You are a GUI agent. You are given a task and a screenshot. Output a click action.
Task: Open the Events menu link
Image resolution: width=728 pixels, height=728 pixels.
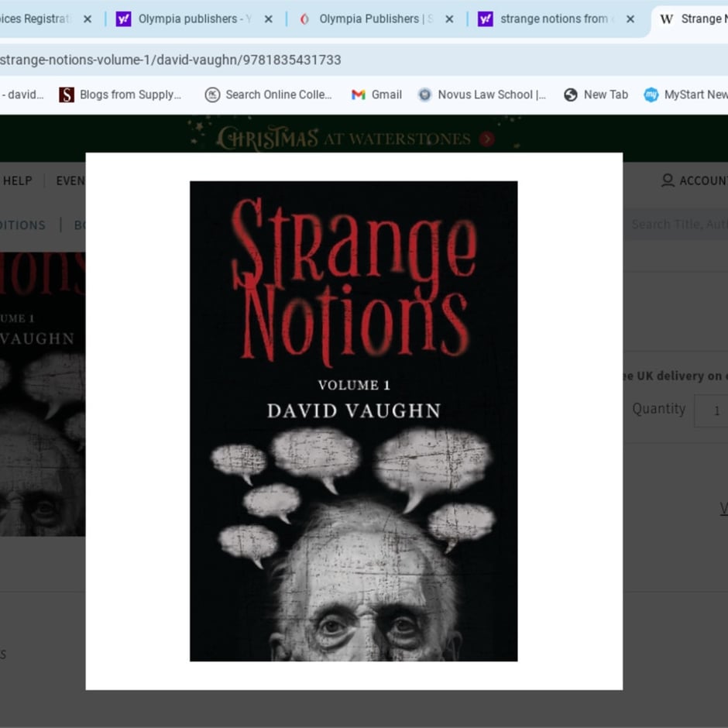coord(70,180)
